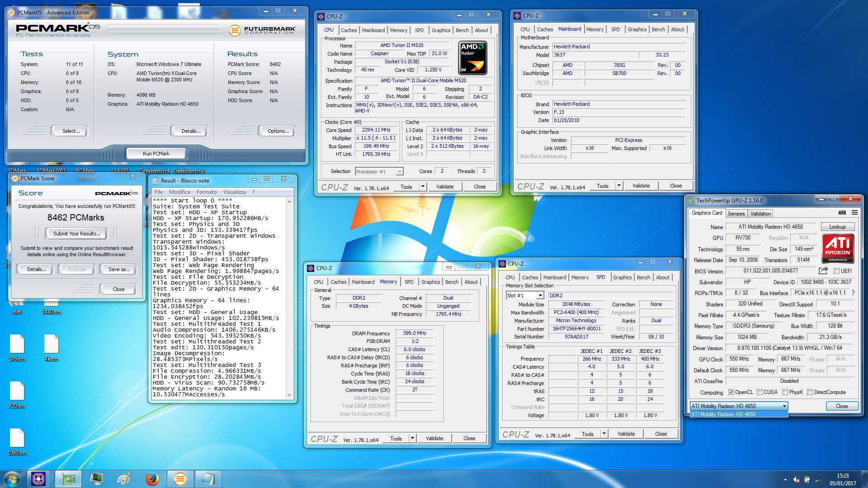Viewport: 868px width, 488px height.
Task: Open the Paint taskbar icon
Action: click(124, 479)
